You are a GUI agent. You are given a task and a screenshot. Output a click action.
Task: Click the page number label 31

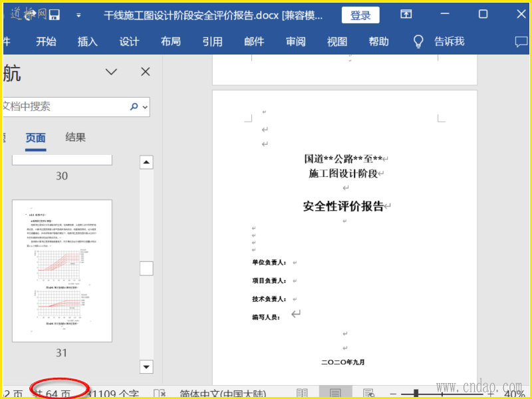click(61, 353)
